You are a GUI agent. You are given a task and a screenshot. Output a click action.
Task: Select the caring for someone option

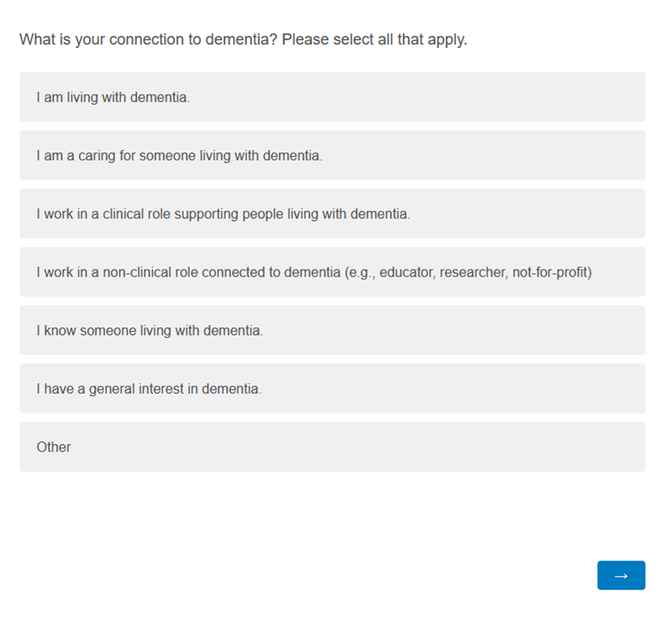[331, 156]
